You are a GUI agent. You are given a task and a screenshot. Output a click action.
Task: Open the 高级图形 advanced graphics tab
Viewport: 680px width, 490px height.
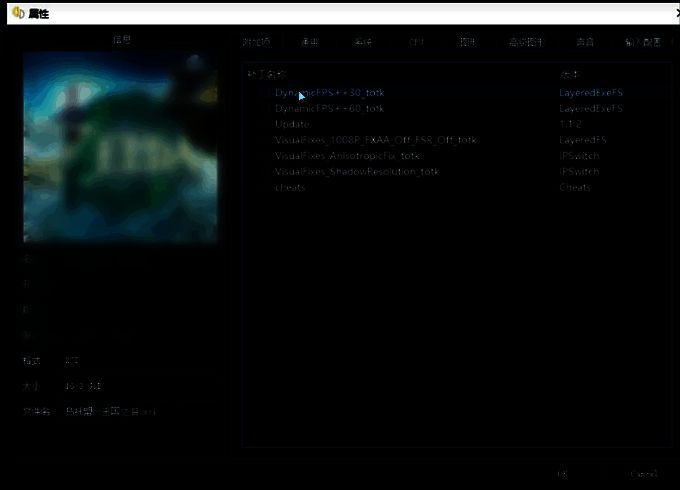click(526, 42)
